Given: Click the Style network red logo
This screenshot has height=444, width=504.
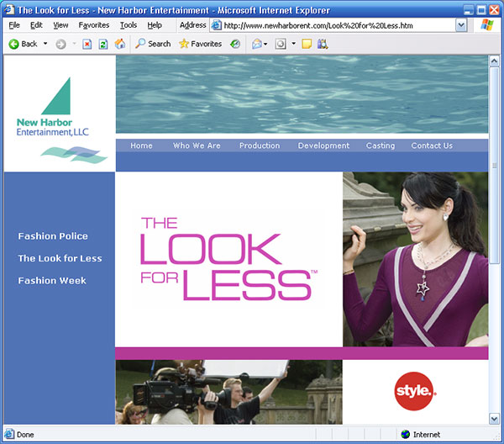Looking at the screenshot, I should click(415, 391).
